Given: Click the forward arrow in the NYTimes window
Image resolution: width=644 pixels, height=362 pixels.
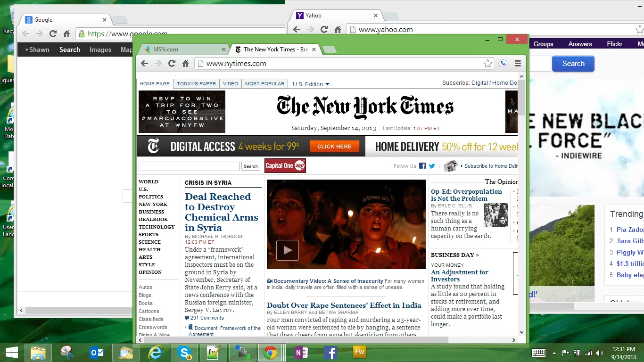Looking at the screenshot, I should (x=158, y=64).
